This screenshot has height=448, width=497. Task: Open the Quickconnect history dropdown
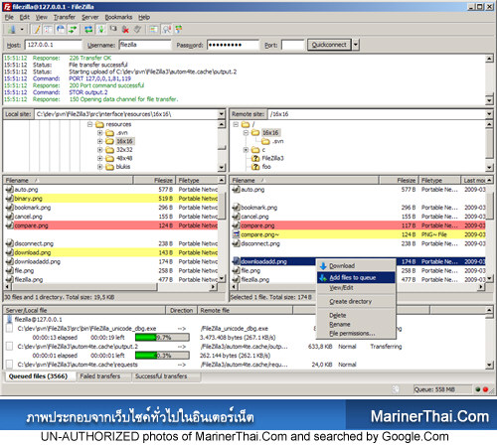tap(356, 45)
